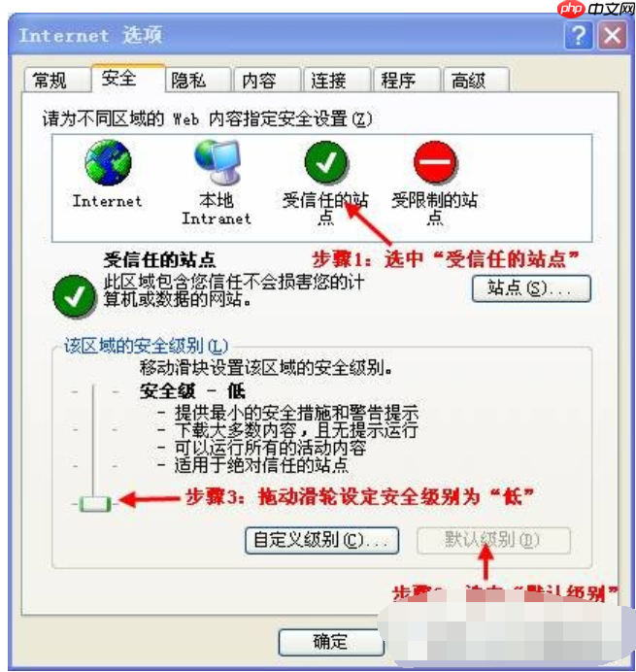This screenshot has width=636, height=672.
Task: Confirm with the 确定 button
Action: click(331, 642)
